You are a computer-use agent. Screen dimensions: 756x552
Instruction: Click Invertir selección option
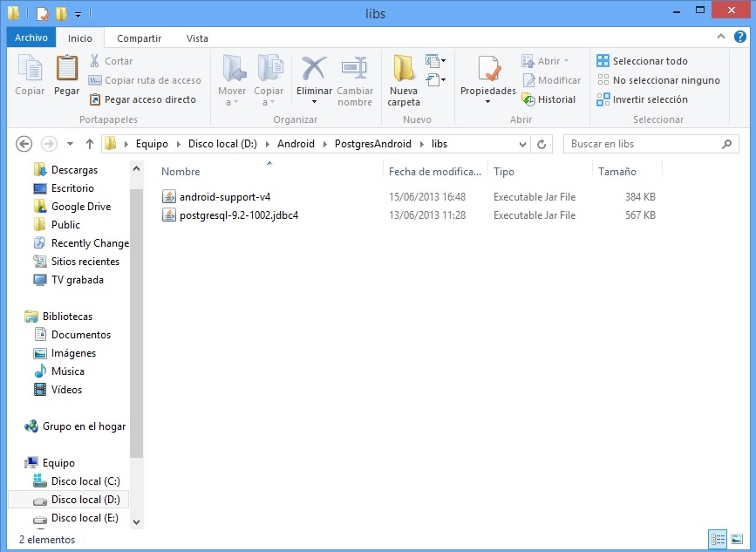(x=642, y=99)
